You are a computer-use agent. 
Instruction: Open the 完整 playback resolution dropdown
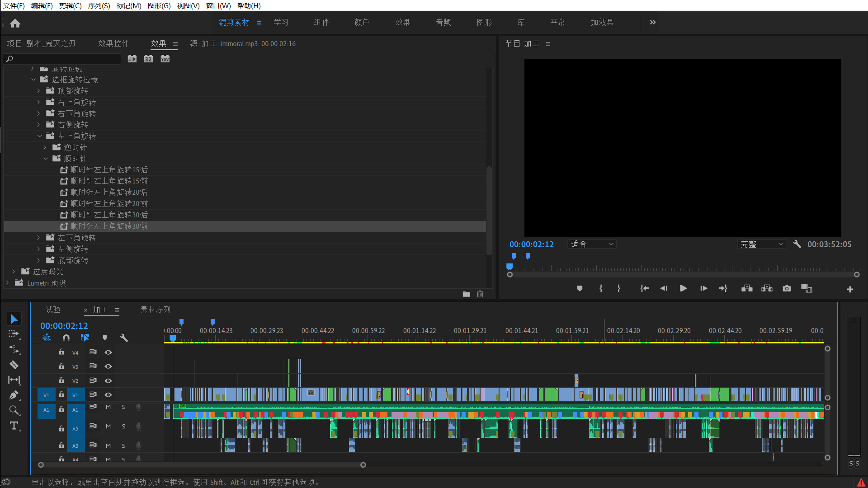[762, 244]
